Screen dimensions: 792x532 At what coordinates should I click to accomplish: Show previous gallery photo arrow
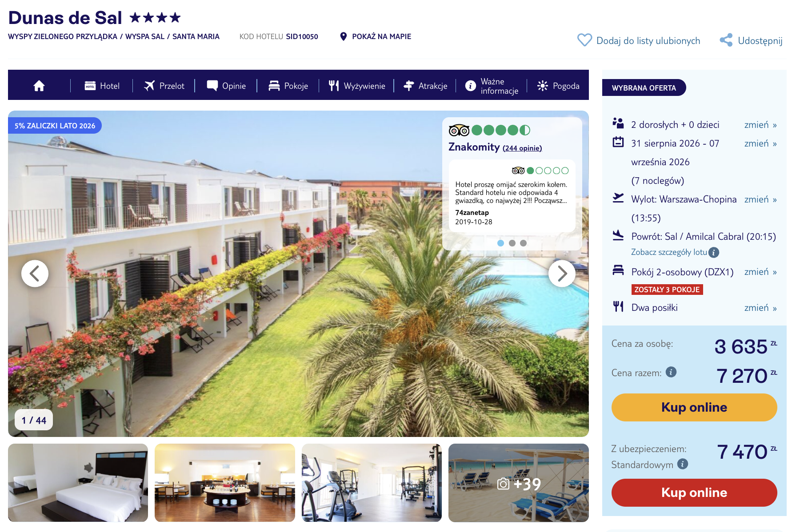tap(35, 274)
